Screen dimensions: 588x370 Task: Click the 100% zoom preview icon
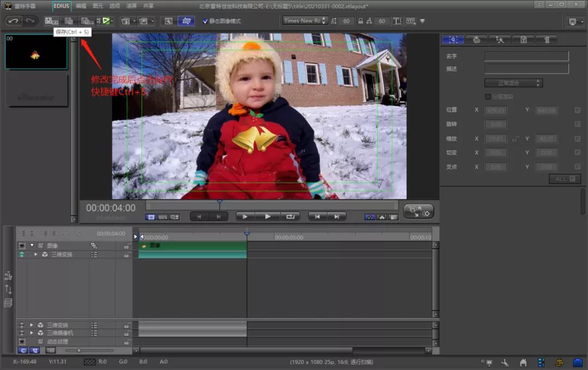coord(162,217)
